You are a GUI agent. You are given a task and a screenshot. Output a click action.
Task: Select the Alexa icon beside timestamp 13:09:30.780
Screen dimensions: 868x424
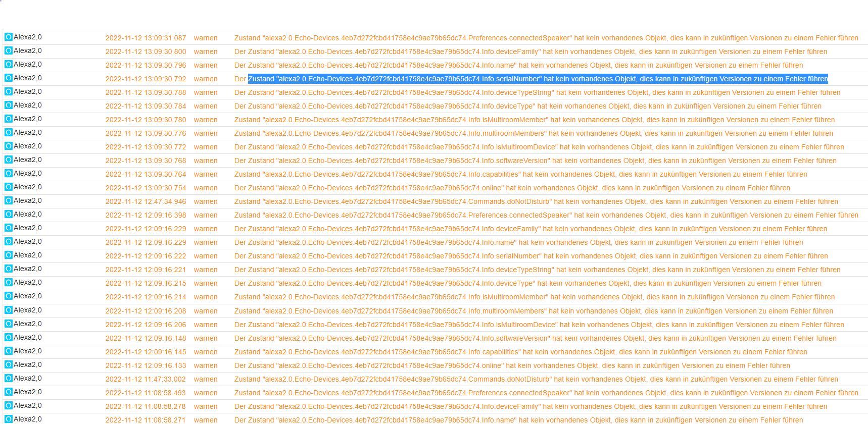pyautogui.click(x=9, y=119)
